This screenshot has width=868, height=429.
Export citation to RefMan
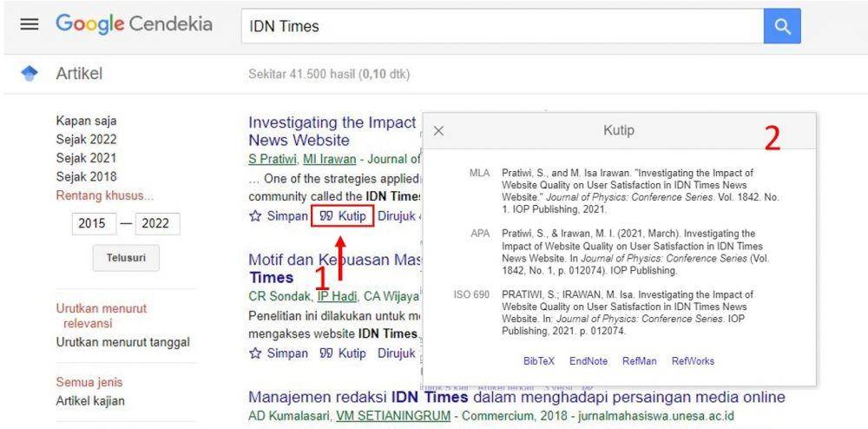click(x=640, y=361)
